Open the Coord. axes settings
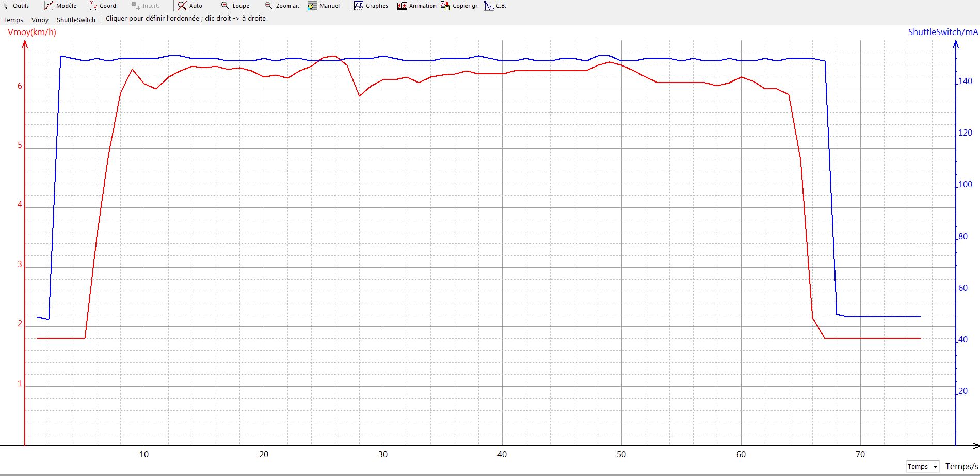The width and height of the screenshot is (980, 476). 103,6
